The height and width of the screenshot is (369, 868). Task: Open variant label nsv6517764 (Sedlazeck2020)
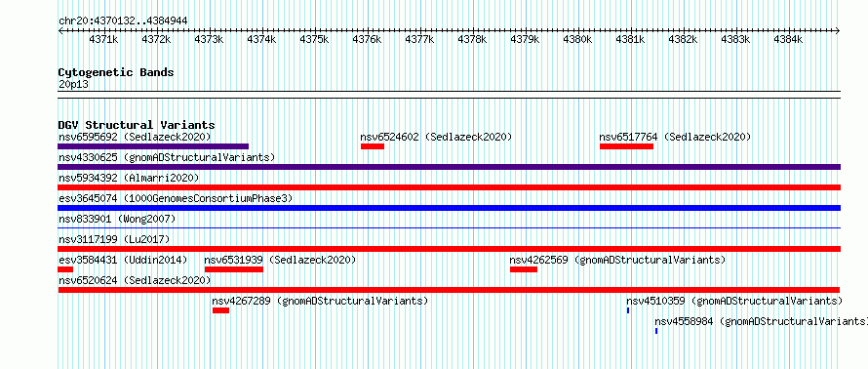(675, 137)
